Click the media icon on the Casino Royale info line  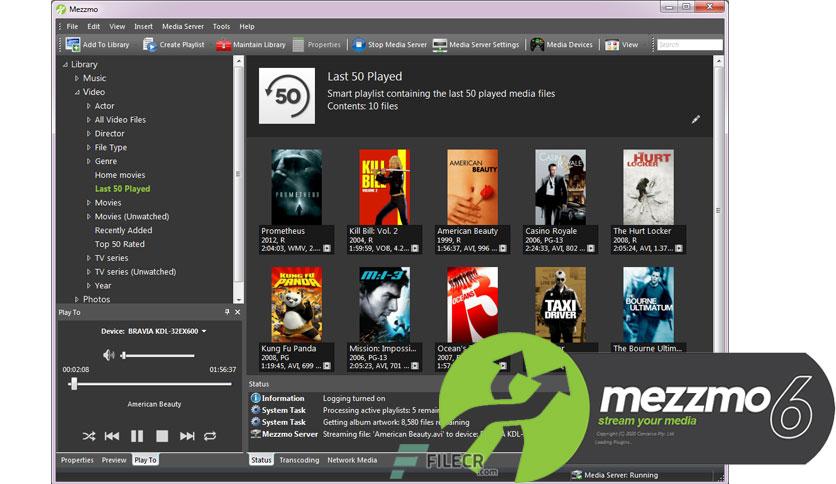coord(591,248)
